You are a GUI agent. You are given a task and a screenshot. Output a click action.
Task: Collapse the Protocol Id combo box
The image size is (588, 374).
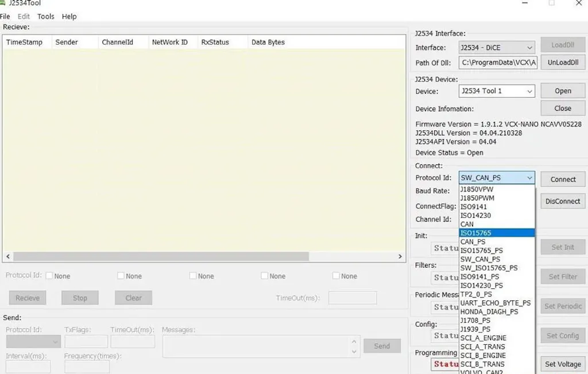pyautogui.click(x=529, y=178)
